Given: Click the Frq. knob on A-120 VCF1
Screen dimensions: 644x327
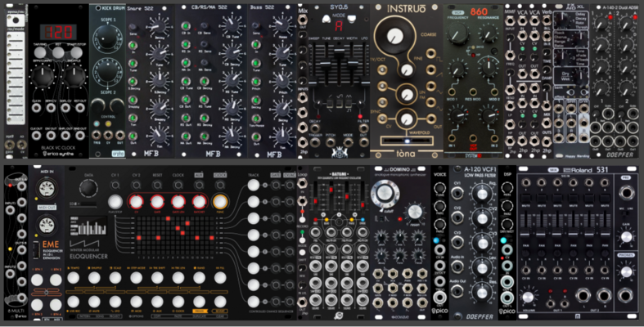Looking at the screenshot, I should 480,192.
